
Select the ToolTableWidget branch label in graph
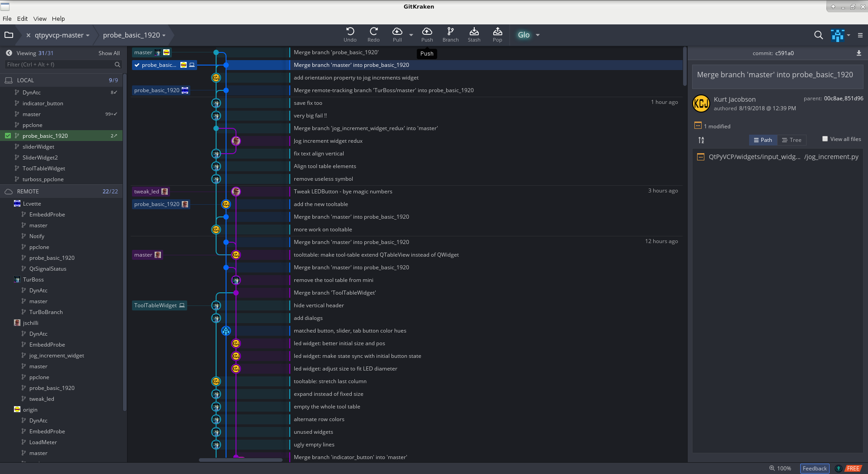click(159, 305)
